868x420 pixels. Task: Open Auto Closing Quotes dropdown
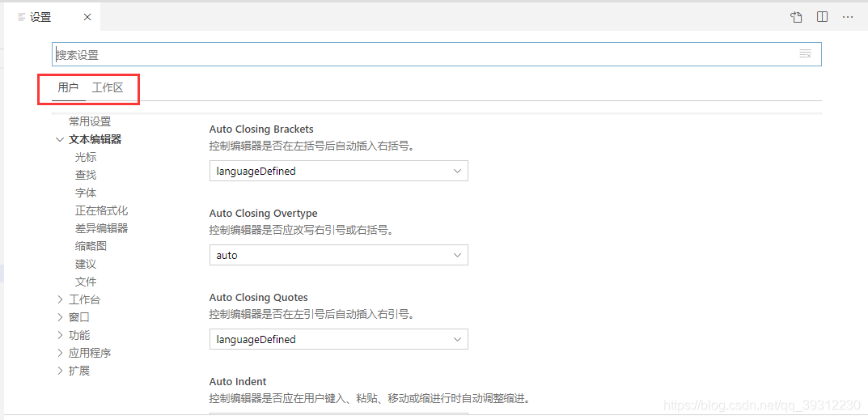click(x=339, y=339)
